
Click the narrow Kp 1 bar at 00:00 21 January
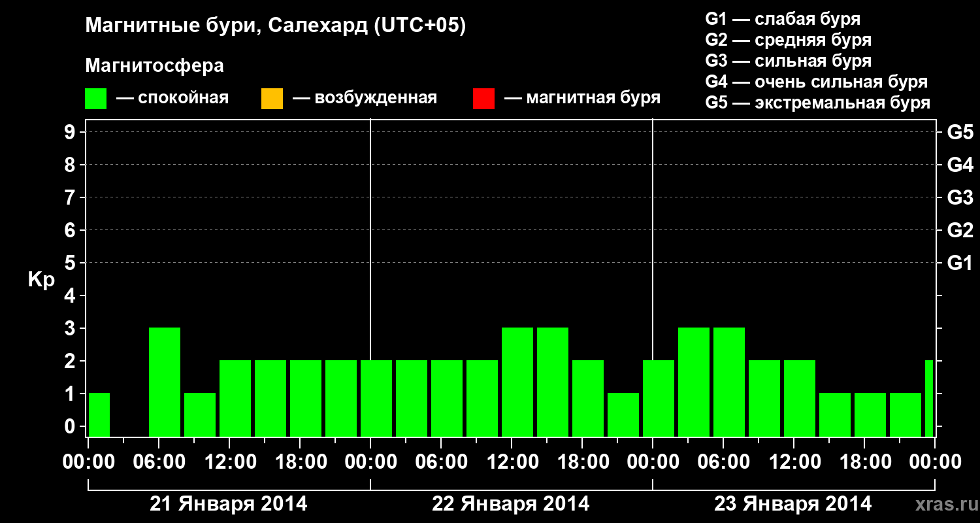(x=99, y=414)
